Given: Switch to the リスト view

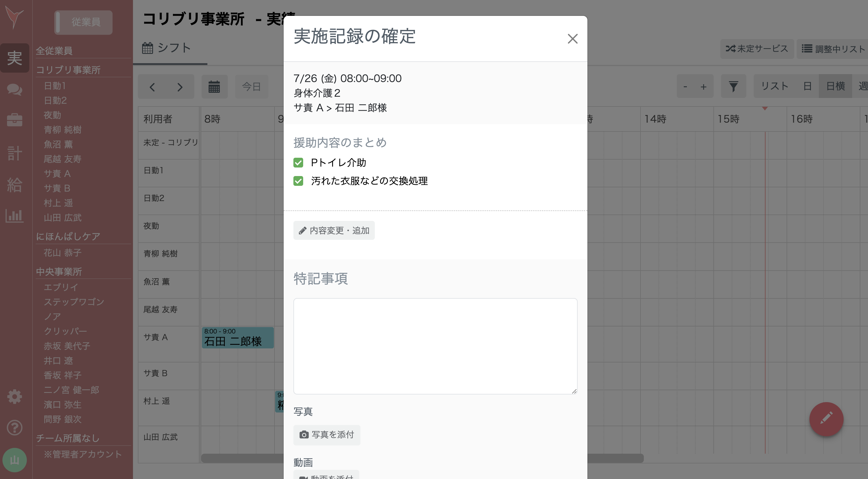Looking at the screenshot, I should (774, 86).
